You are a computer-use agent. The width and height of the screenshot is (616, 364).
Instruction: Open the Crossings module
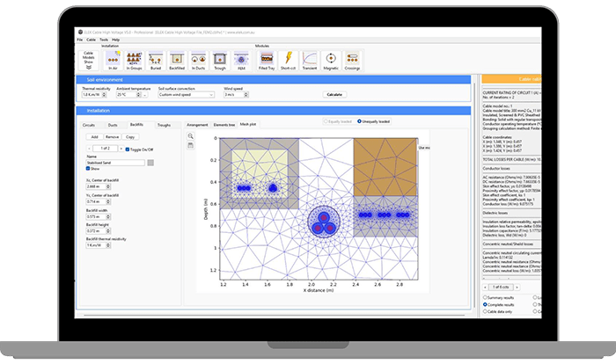(x=352, y=61)
